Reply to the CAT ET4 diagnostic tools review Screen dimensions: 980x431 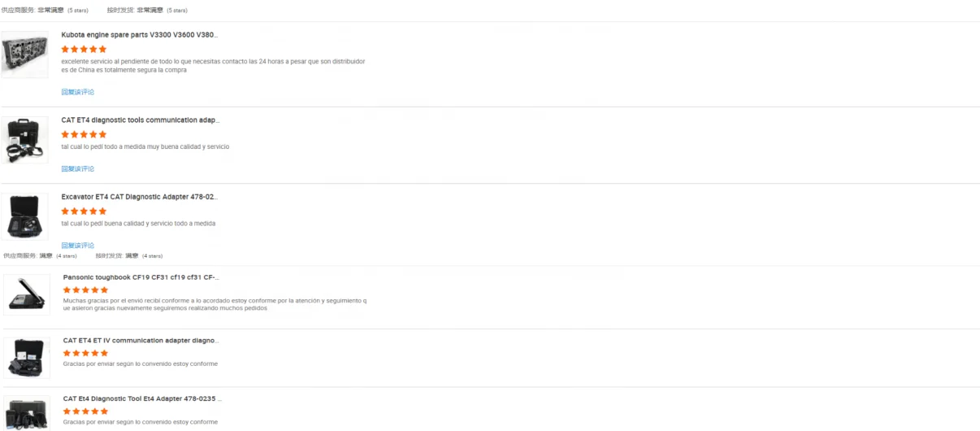point(77,169)
